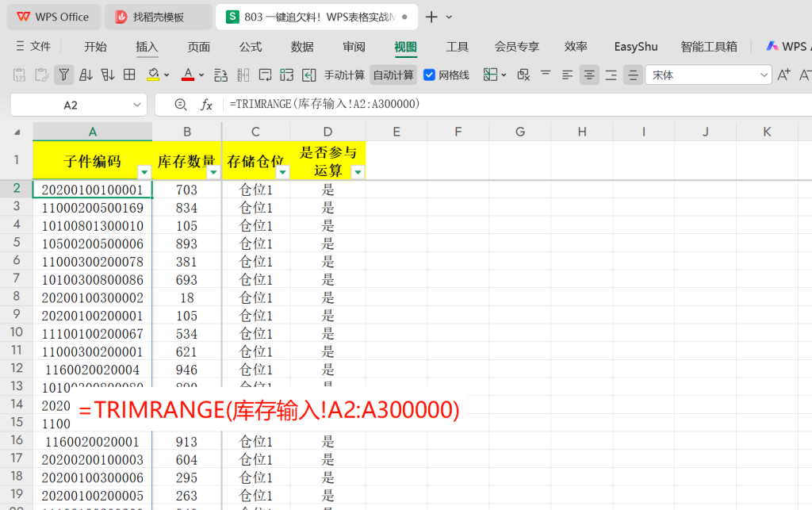The height and width of the screenshot is (510, 812).
Task: Click the remove duplicates icon
Action: (x=523, y=75)
